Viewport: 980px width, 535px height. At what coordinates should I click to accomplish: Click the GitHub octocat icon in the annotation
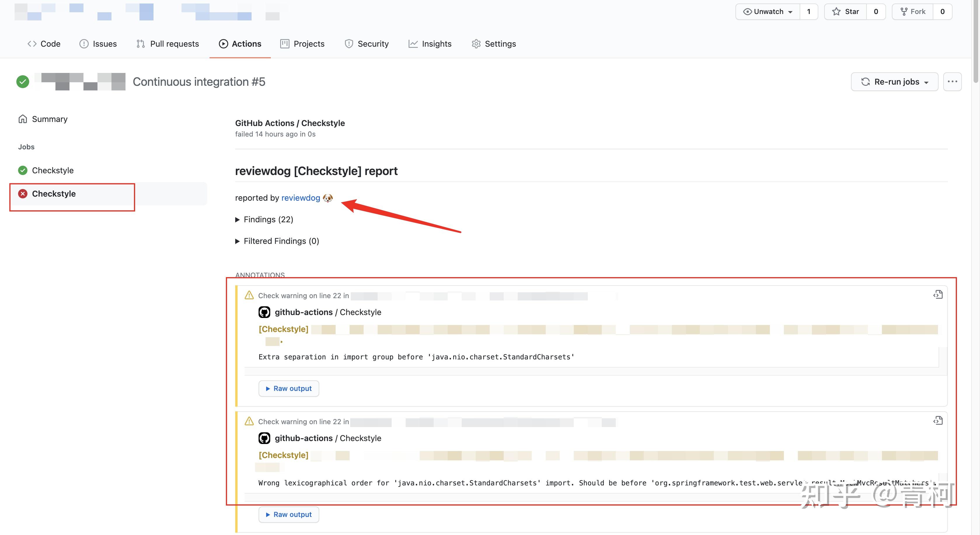point(264,312)
